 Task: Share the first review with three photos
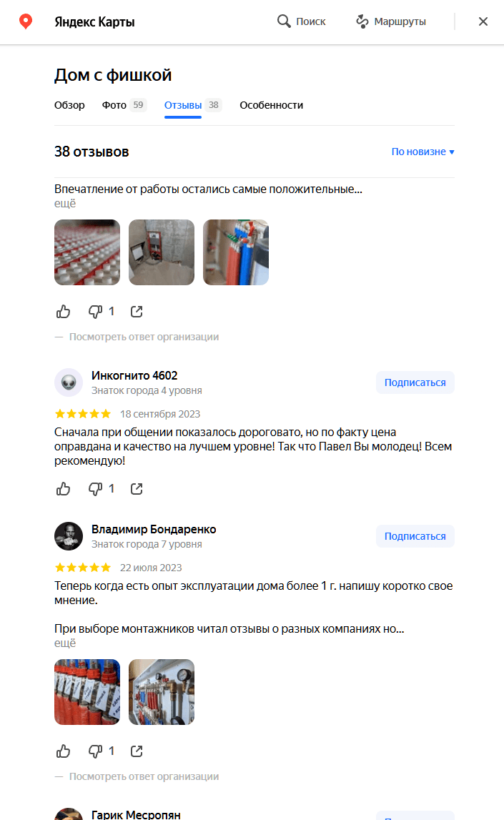[137, 312]
